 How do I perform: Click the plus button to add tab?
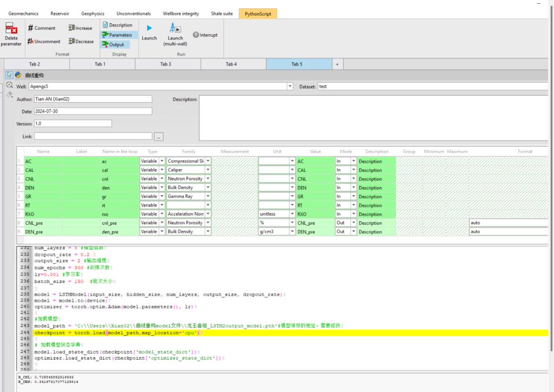(x=337, y=64)
